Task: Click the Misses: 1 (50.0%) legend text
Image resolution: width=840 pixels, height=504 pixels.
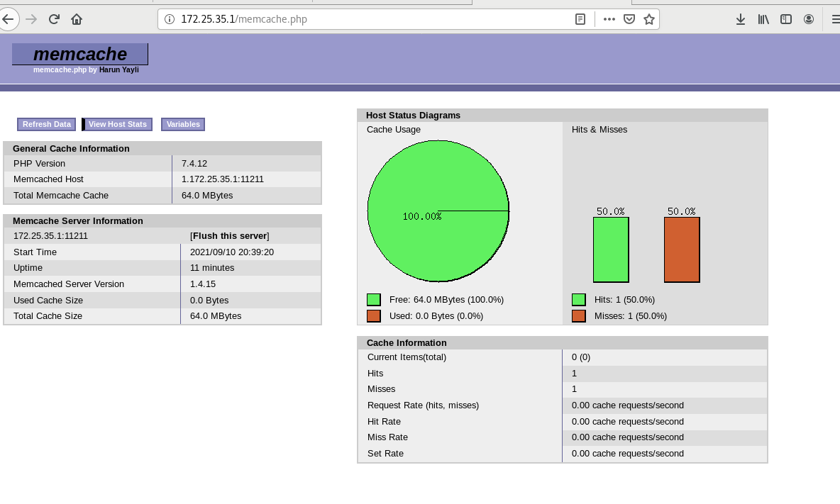Action: 631,315
